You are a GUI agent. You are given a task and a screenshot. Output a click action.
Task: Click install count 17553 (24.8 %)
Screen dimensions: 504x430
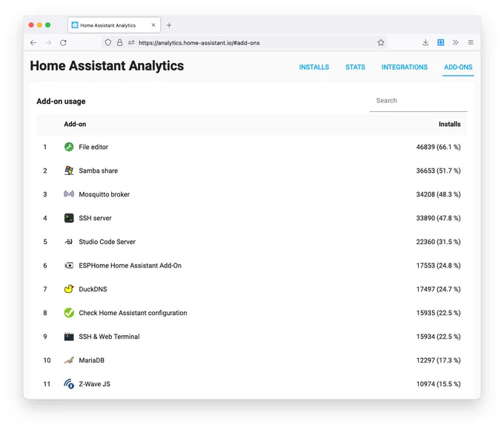click(438, 265)
